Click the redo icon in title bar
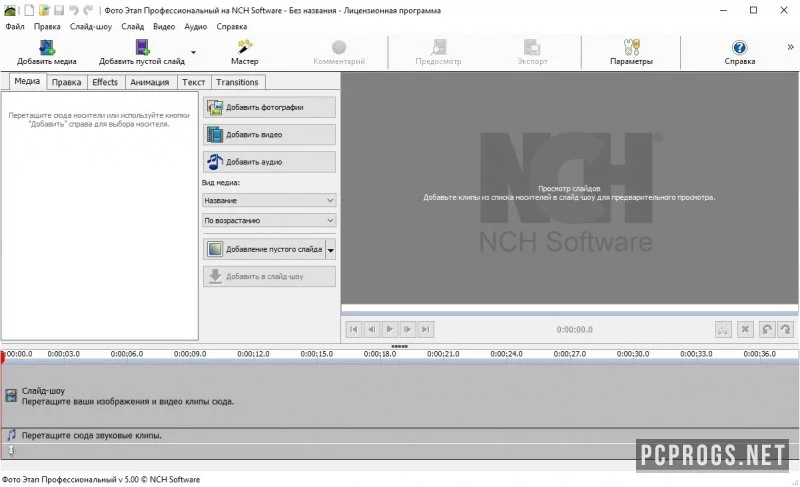The image size is (800, 487). [88, 10]
